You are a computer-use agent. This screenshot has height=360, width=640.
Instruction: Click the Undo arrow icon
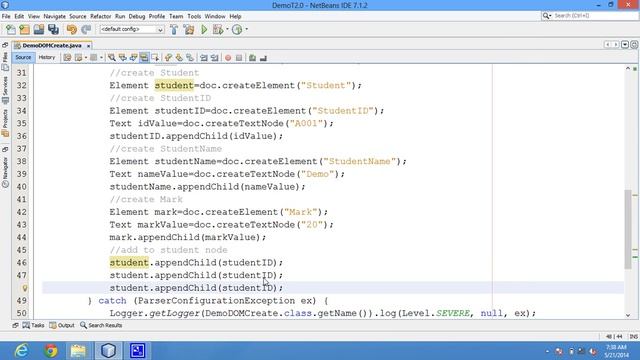tap(71, 29)
